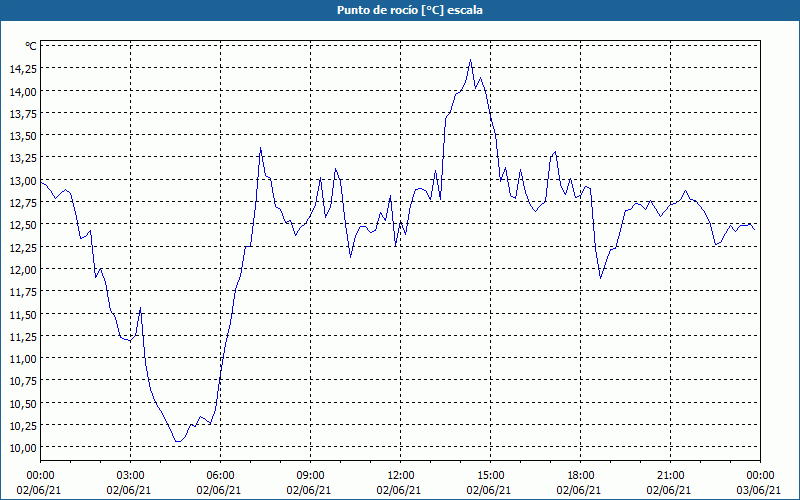Click the 11,00 y-axis label
The image size is (800, 500).
tap(23, 359)
